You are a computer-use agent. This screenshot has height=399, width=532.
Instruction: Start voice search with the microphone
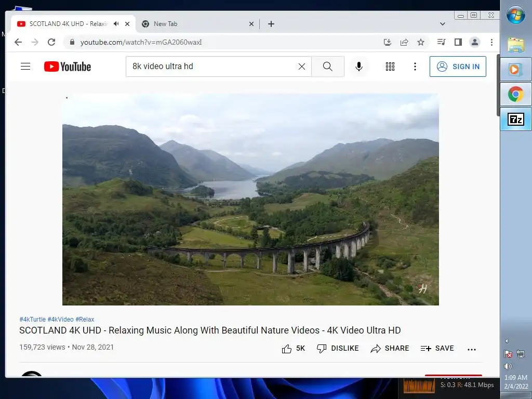pos(359,66)
